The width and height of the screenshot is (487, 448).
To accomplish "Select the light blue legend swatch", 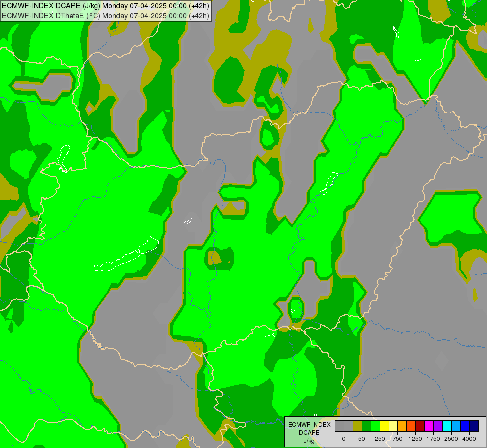I will [456, 426].
